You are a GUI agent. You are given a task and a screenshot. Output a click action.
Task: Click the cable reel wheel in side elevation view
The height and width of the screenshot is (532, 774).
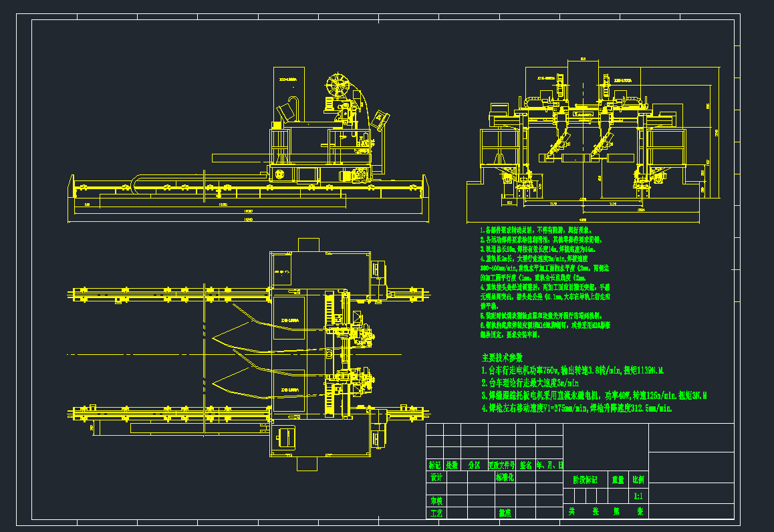pyautogui.click(x=338, y=87)
